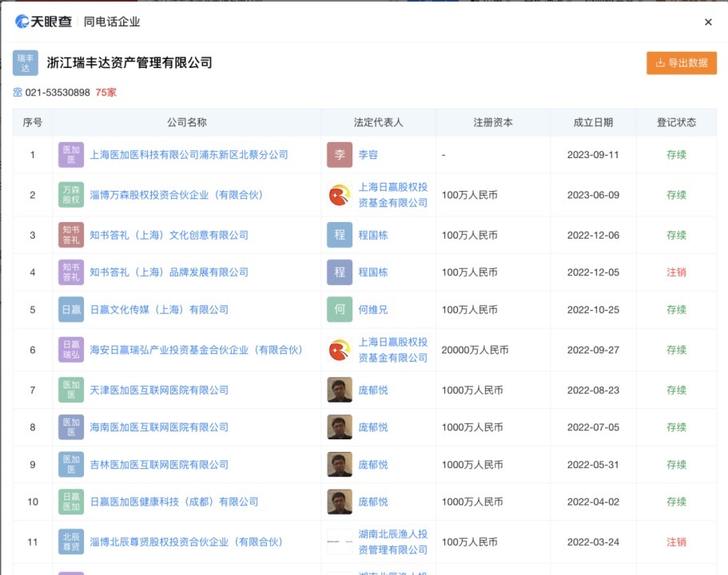Click the 李 avatar in row 1
The height and width of the screenshot is (575, 728).
pyautogui.click(x=340, y=155)
